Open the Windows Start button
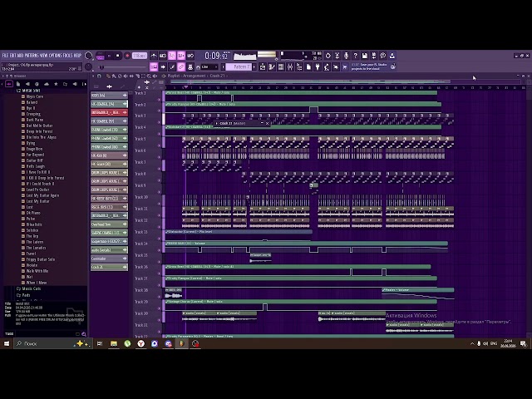The height and width of the screenshot is (399, 532). 7,343
